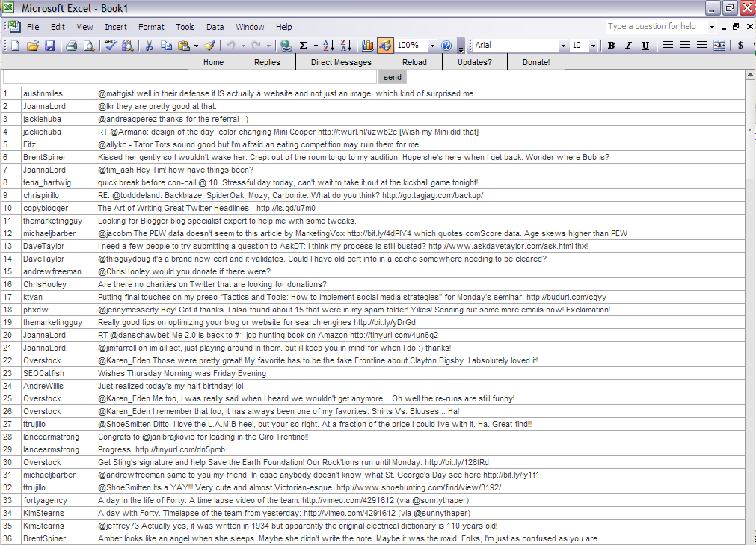This screenshot has height=545, width=756.
Task: Open the Tools menu
Action: (185, 27)
